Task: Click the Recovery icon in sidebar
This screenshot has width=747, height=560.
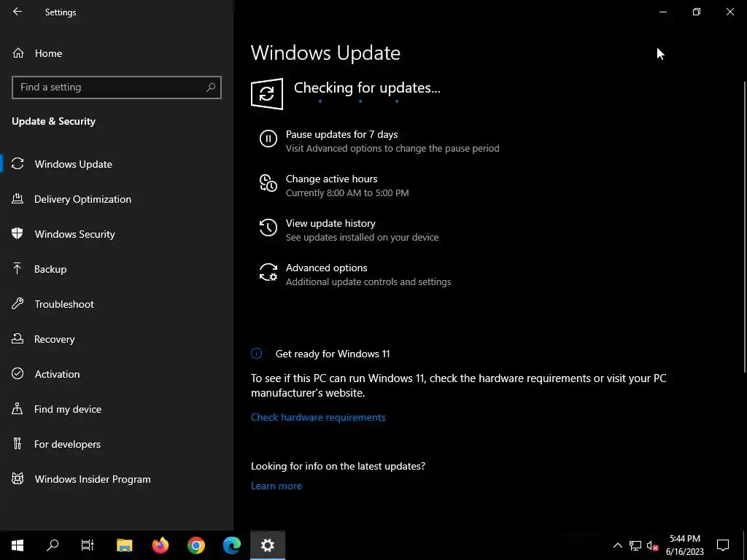Action: click(x=18, y=338)
